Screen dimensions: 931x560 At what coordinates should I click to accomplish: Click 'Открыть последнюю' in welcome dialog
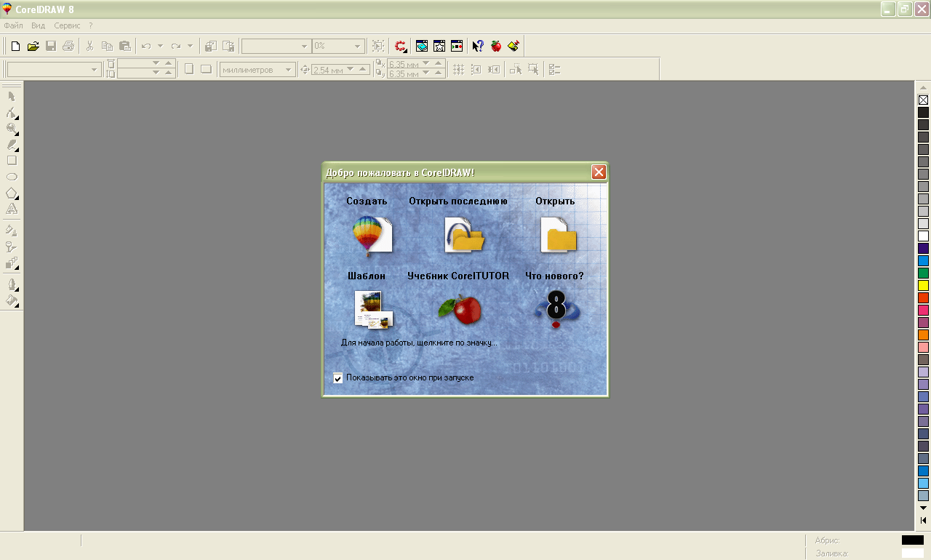click(x=464, y=235)
